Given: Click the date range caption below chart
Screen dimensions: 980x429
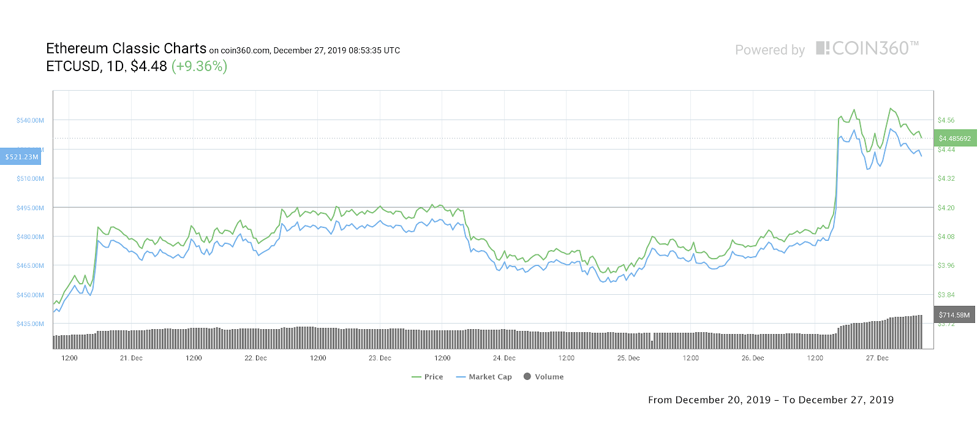Looking at the screenshot, I should coord(771,400).
